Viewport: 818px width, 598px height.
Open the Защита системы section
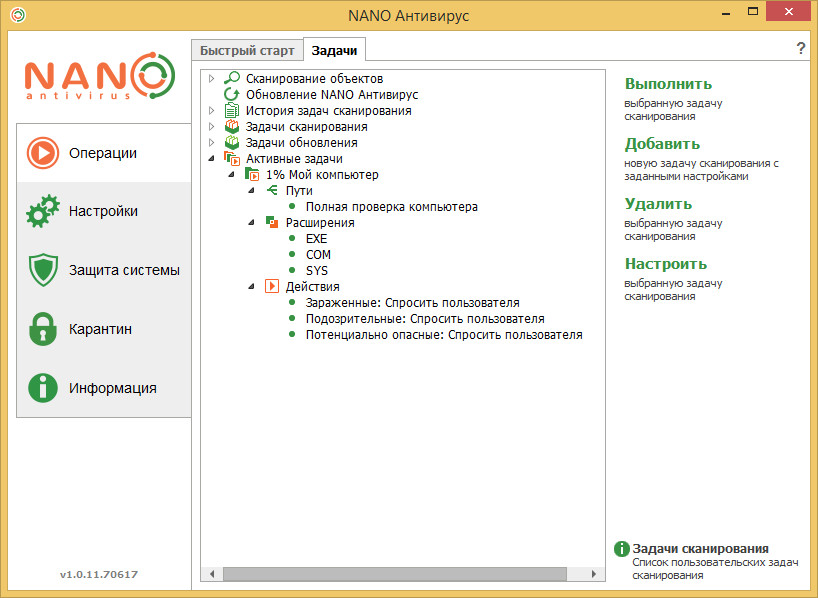(104, 270)
